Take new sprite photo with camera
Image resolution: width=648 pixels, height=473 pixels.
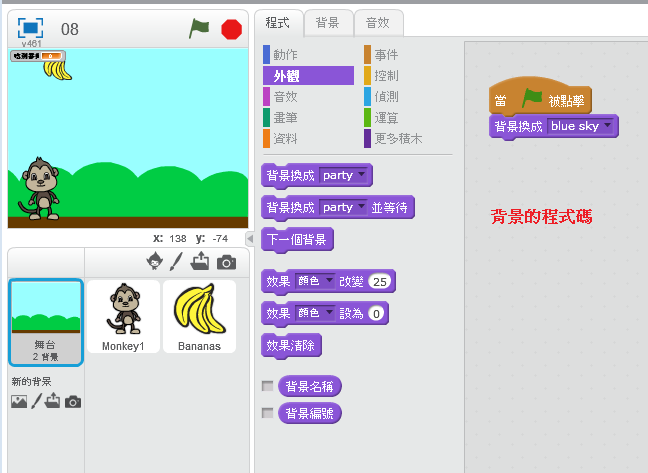point(226,261)
